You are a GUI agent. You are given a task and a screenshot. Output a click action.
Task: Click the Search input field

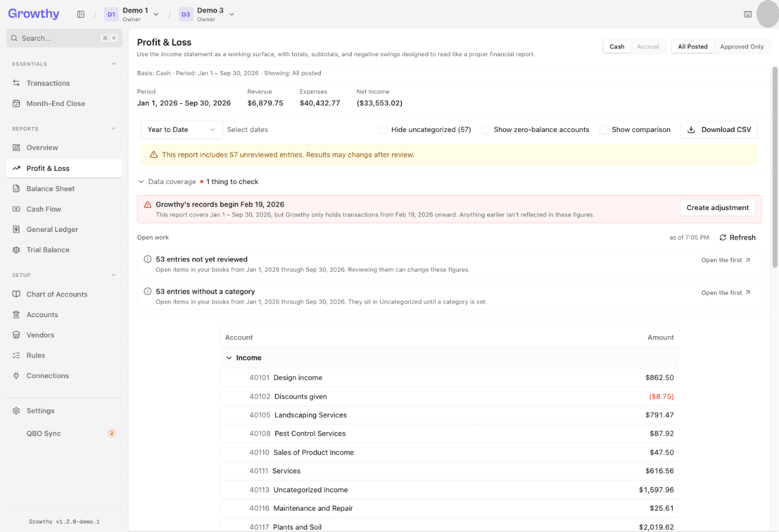tap(63, 38)
